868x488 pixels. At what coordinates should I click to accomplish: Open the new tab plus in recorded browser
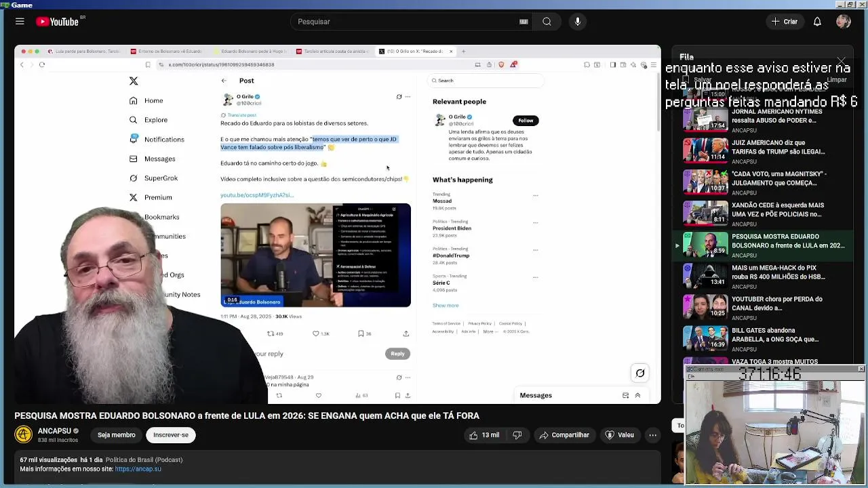464,52
